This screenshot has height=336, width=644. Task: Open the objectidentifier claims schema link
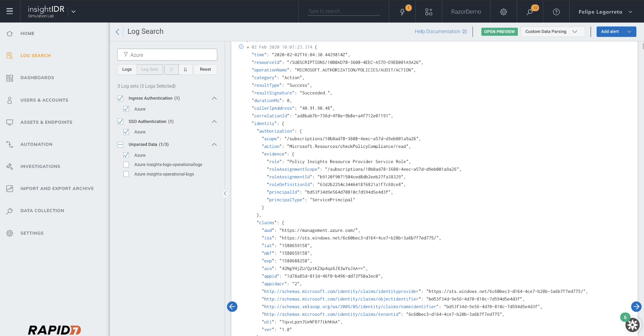(x=341, y=299)
